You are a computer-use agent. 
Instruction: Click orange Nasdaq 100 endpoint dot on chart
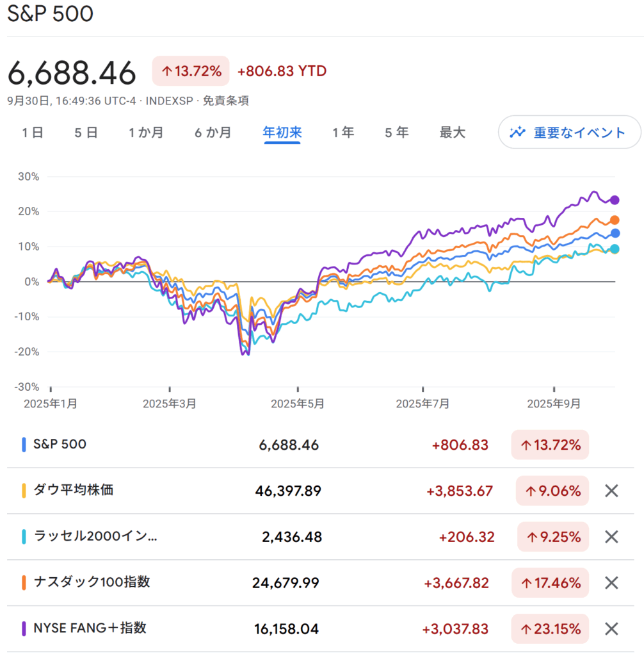(615, 220)
